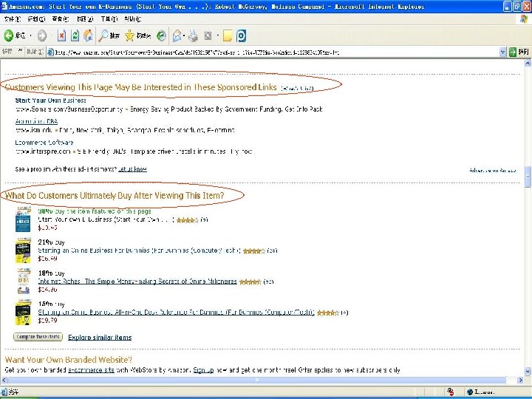The image size is (532, 399).
Task: Open the Ecommerce Software sponsored link
Action: click(44, 142)
